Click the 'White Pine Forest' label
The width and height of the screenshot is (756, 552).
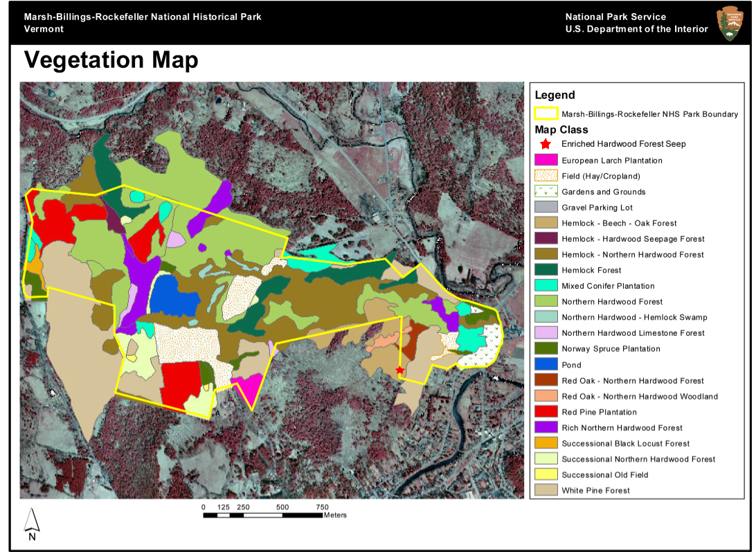click(595, 491)
